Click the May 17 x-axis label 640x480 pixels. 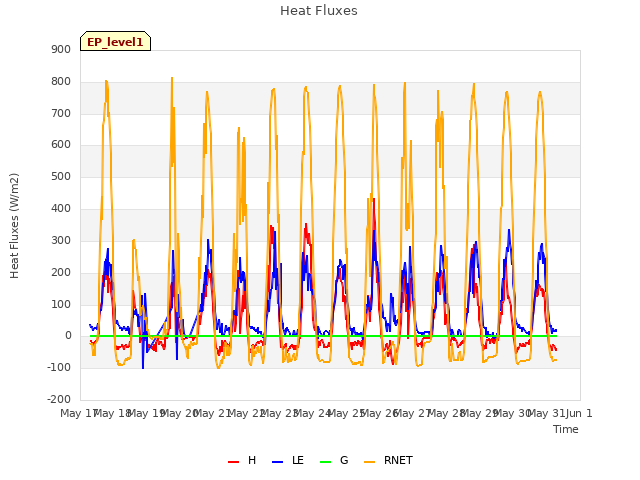[x=79, y=413]
